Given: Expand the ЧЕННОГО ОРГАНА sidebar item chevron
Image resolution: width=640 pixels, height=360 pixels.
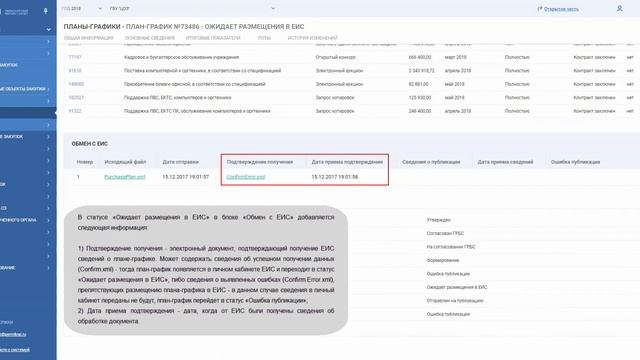Looking at the screenshot, I should tap(48, 220).
